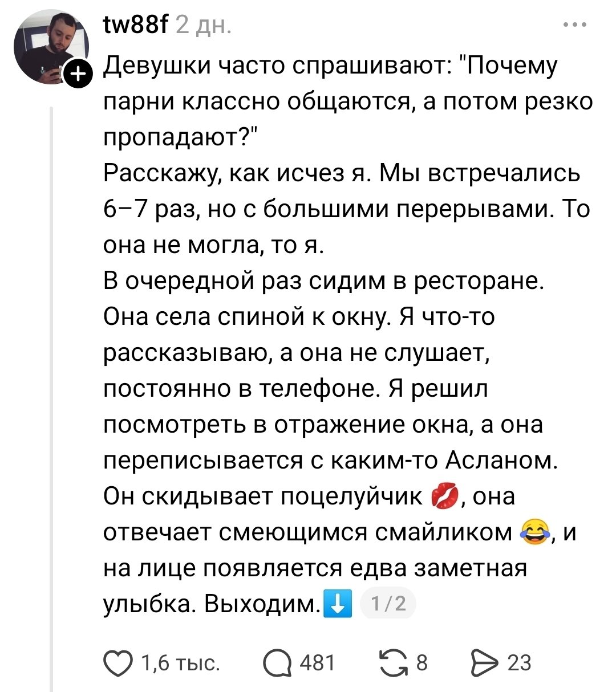Open tw88f's profile picture
616x692 pixels.
[x=52, y=48]
